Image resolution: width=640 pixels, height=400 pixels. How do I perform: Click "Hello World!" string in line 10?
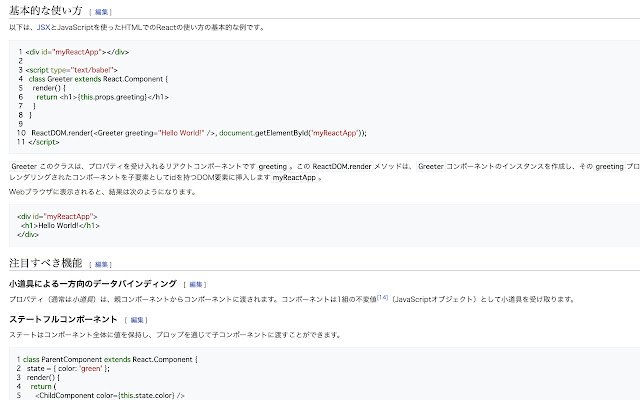pos(181,133)
